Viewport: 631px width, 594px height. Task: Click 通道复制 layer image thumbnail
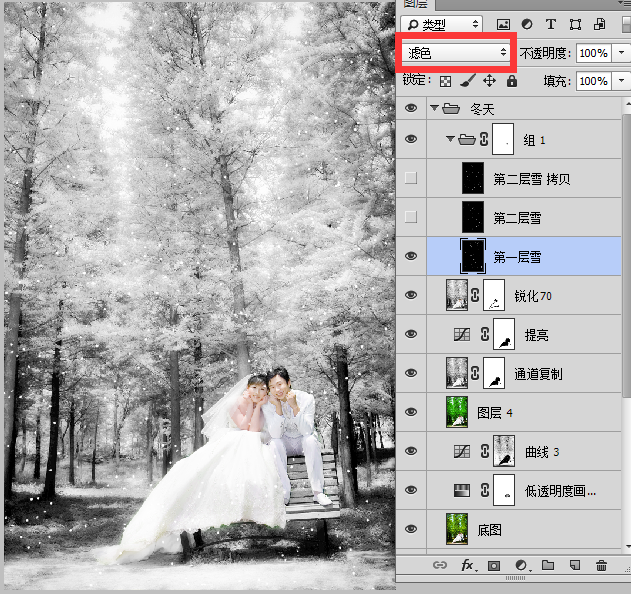click(x=457, y=373)
